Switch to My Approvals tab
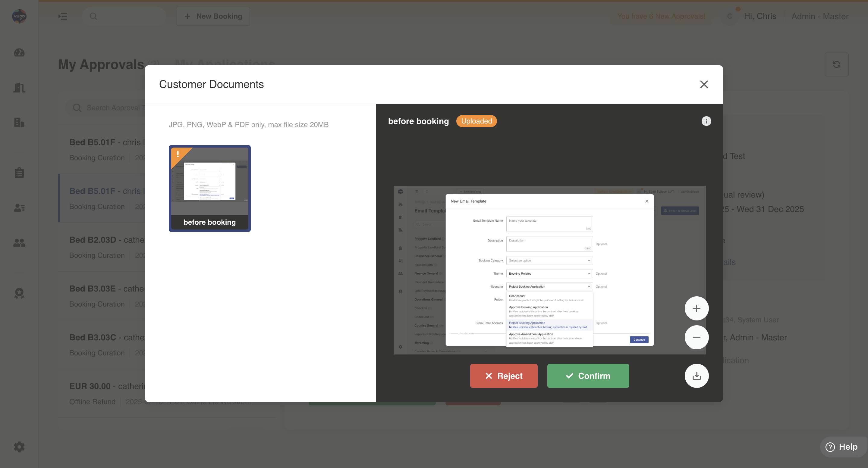Screen dimensions: 868x468 coord(101,64)
